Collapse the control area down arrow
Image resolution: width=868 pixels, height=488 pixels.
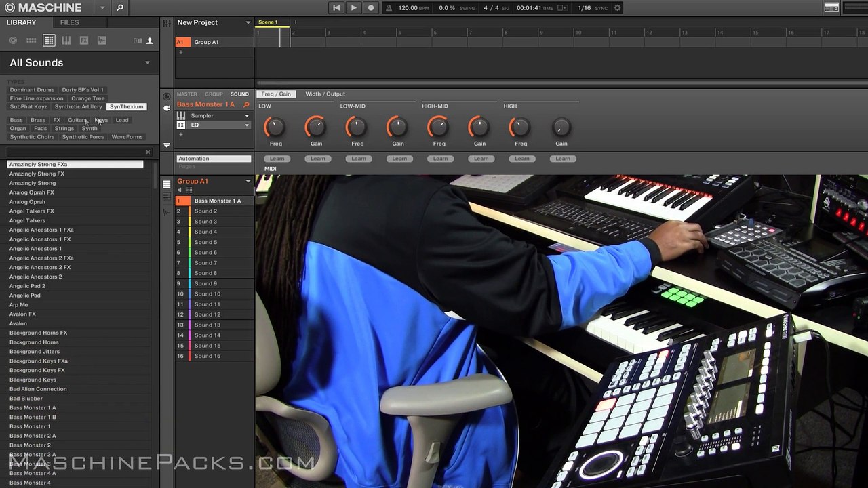point(167,145)
